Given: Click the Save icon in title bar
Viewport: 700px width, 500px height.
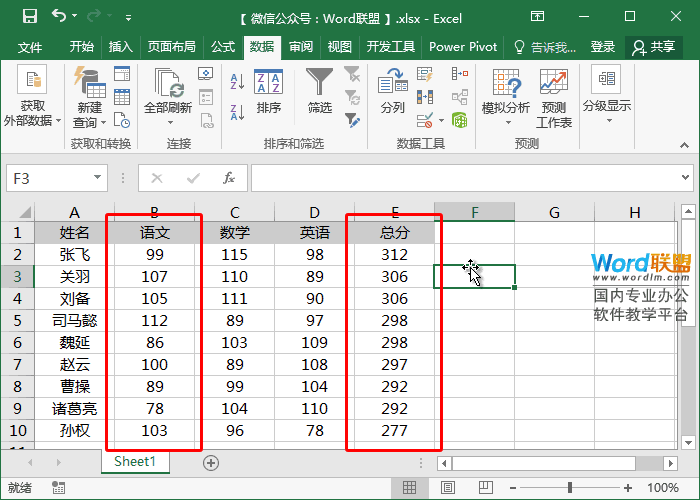Looking at the screenshot, I should click(x=29, y=17).
